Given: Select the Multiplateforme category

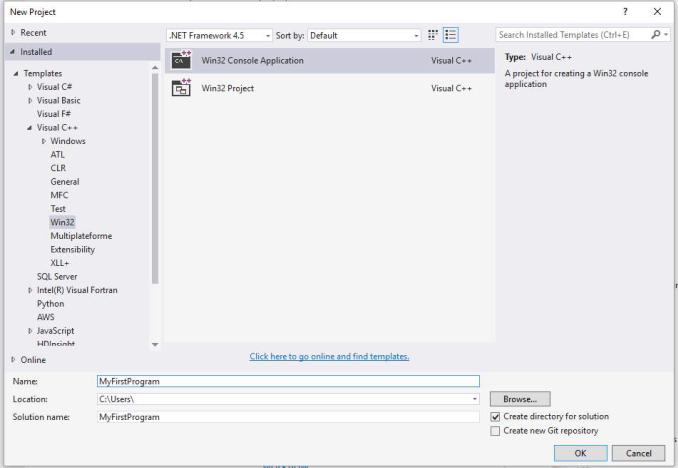Looking at the screenshot, I should point(81,236).
